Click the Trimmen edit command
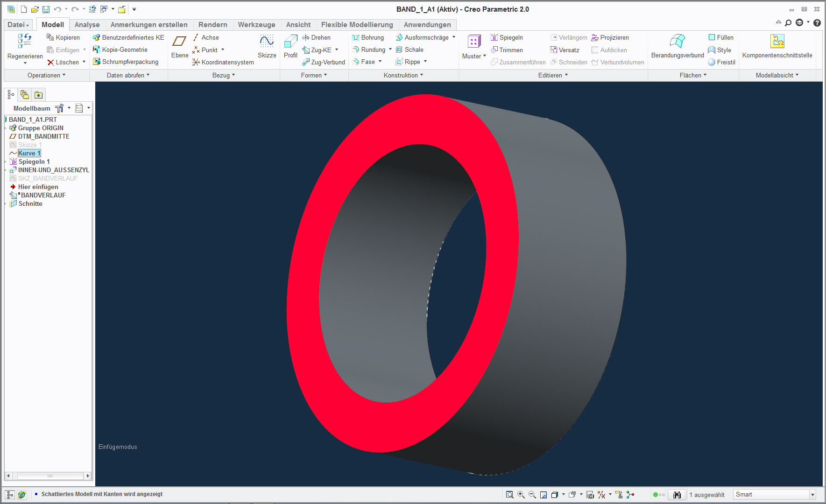The image size is (826, 504). [x=507, y=50]
